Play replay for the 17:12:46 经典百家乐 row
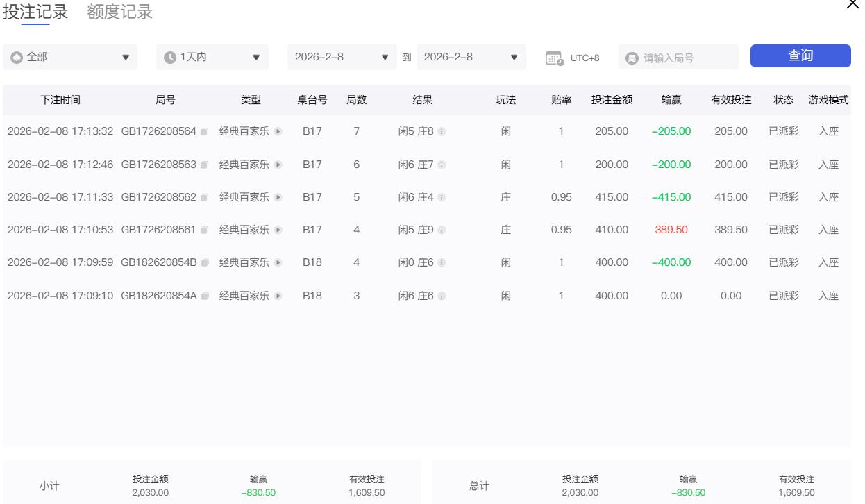 (278, 165)
